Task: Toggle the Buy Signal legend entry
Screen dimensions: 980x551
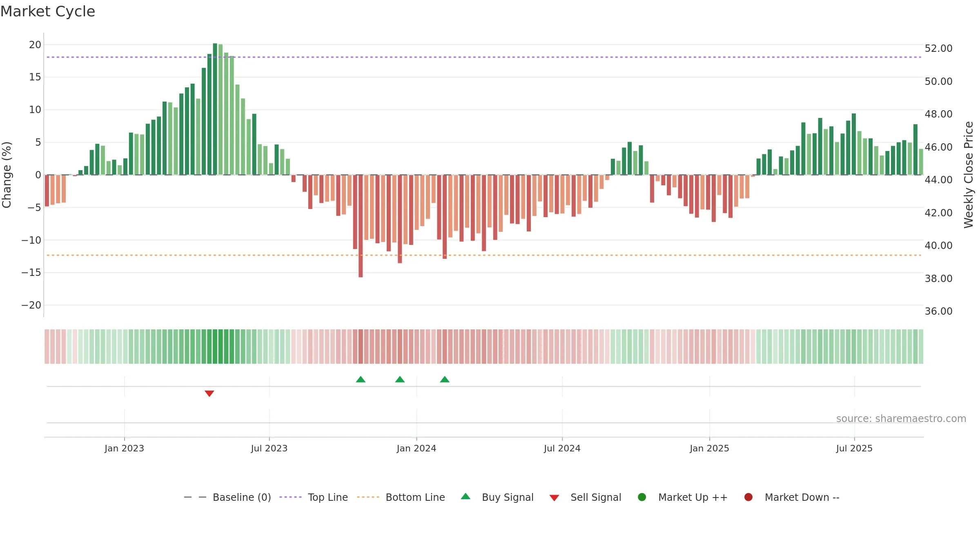Action: point(497,497)
